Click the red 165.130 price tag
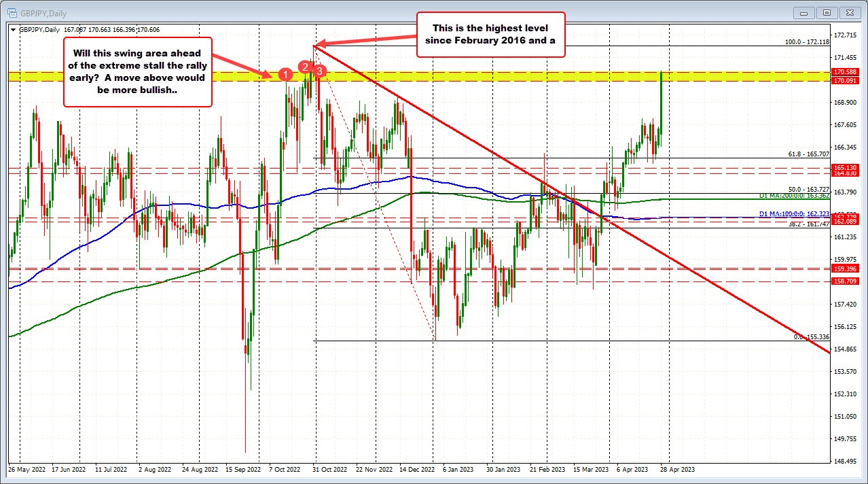Image resolution: width=868 pixels, height=484 pixels. [846, 167]
